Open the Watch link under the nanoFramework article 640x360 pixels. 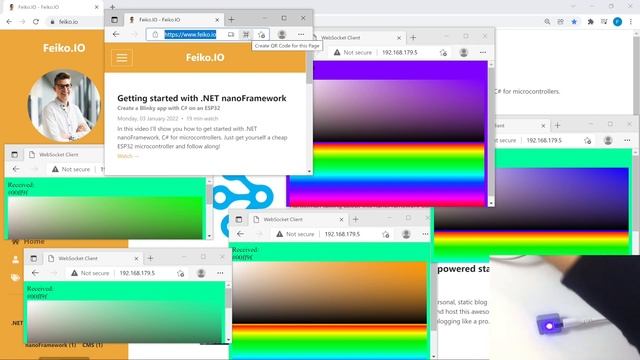(128, 156)
